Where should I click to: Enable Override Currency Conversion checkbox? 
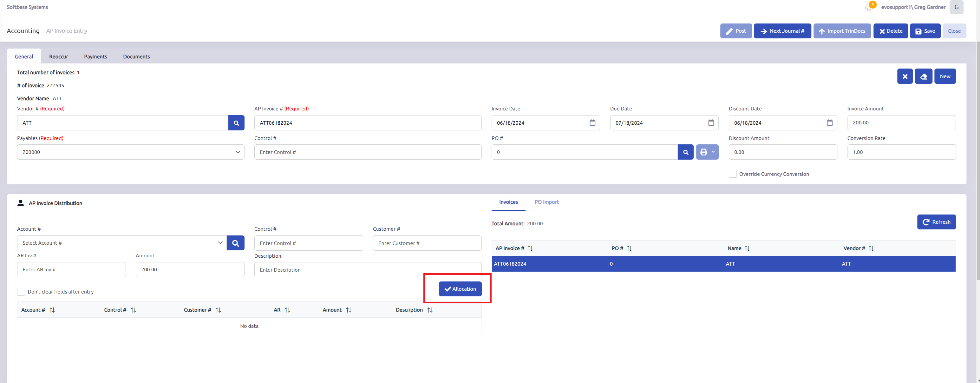(x=732, y=174)
